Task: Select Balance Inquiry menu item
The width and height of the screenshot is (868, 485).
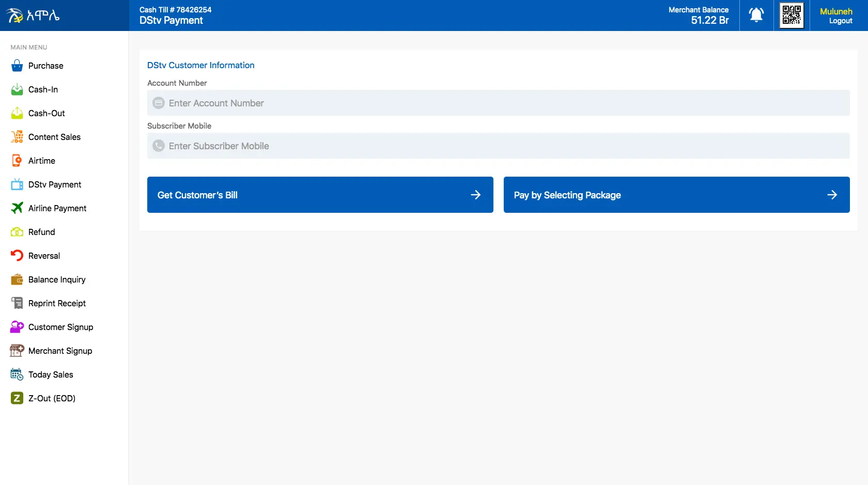Action: click(x=57, y=279)
